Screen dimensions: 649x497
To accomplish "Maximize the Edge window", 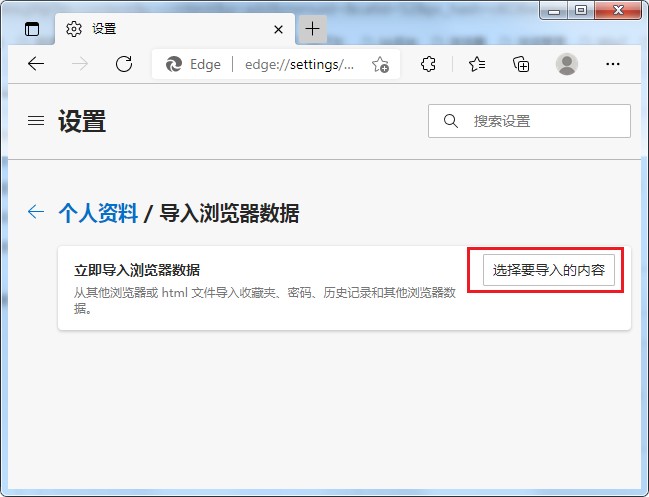I will pos(581,10).
